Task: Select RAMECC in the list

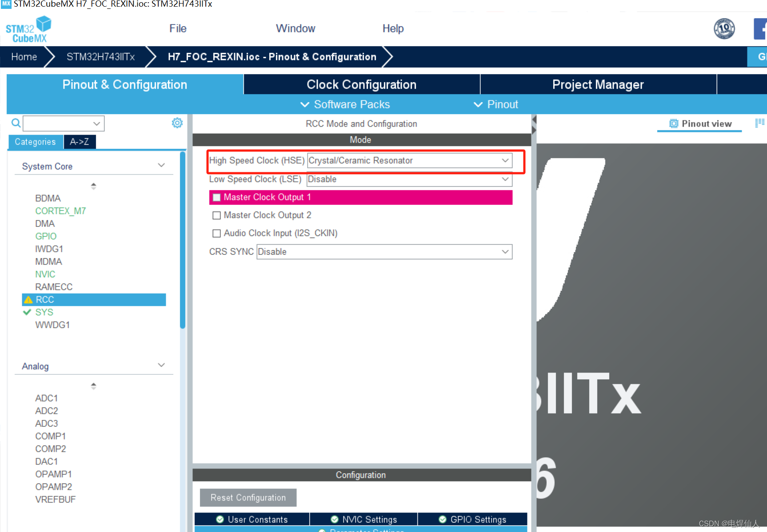Action: tap(54, 287)
